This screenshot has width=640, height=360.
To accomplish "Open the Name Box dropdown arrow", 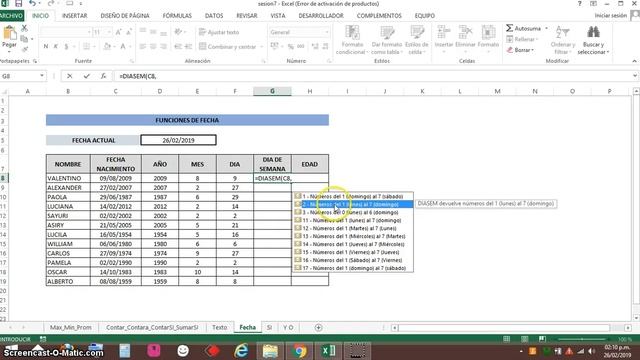I will [x=42, y=76].
